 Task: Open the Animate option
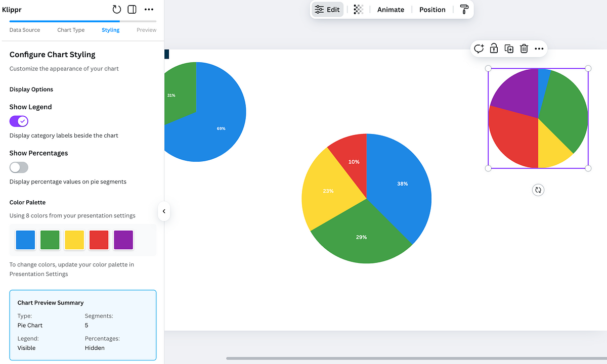[391, 10]
